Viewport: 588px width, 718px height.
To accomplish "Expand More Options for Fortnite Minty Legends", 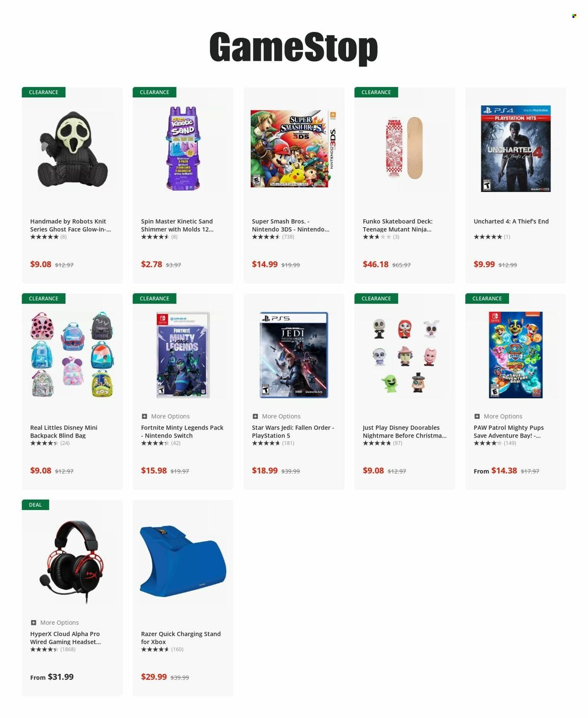I will tap(166, 416).
